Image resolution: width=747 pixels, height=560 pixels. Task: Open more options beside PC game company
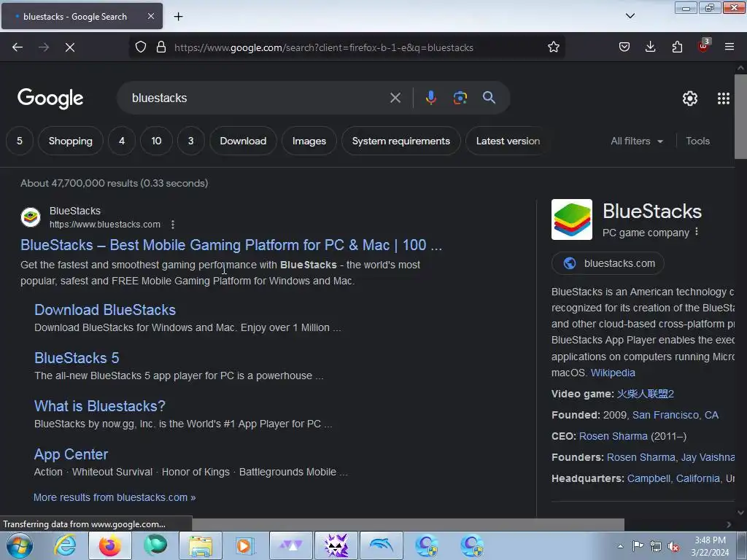click(697, 231)
